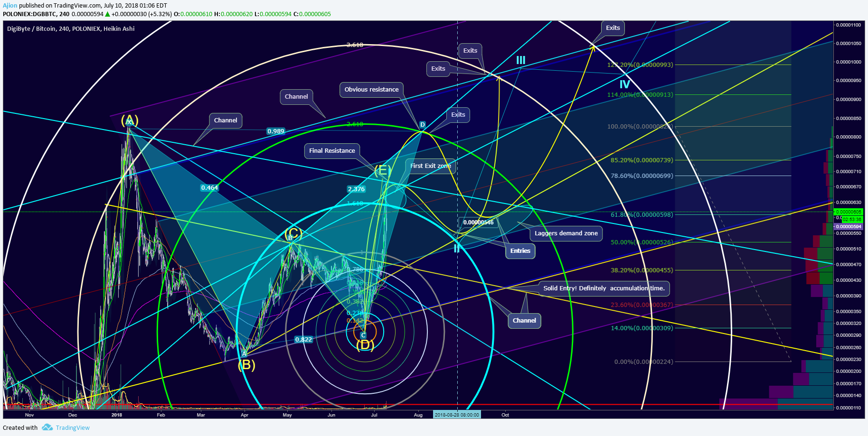Click the 2018-08-28 08:00:00 date marker
This screenshot has width=868, height=436.
tap(457, 415)
